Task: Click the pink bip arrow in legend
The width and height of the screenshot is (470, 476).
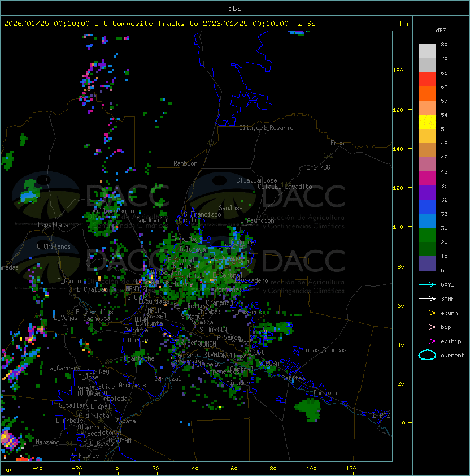Action: tap(427, 327)
